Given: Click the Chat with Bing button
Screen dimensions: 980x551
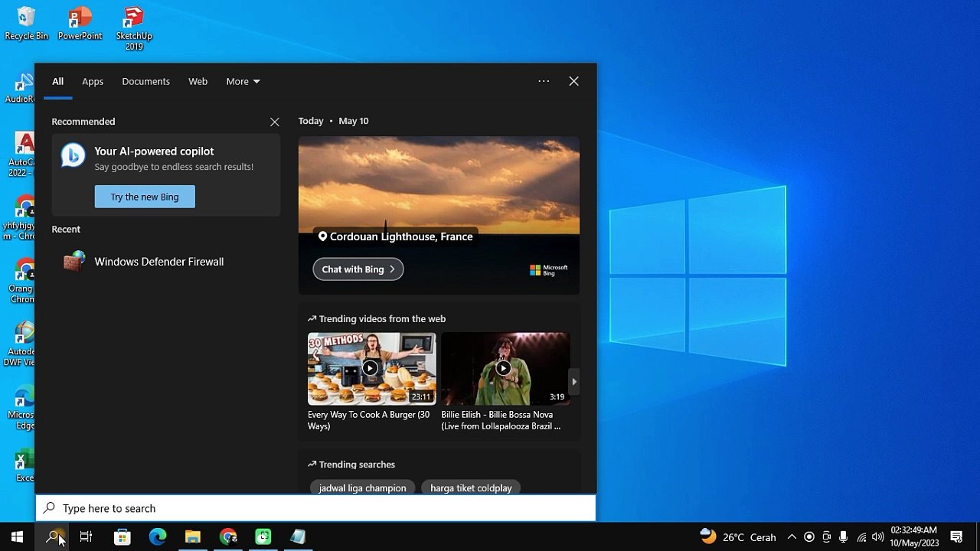Looking at the screenshot, I should coord(358,269).
